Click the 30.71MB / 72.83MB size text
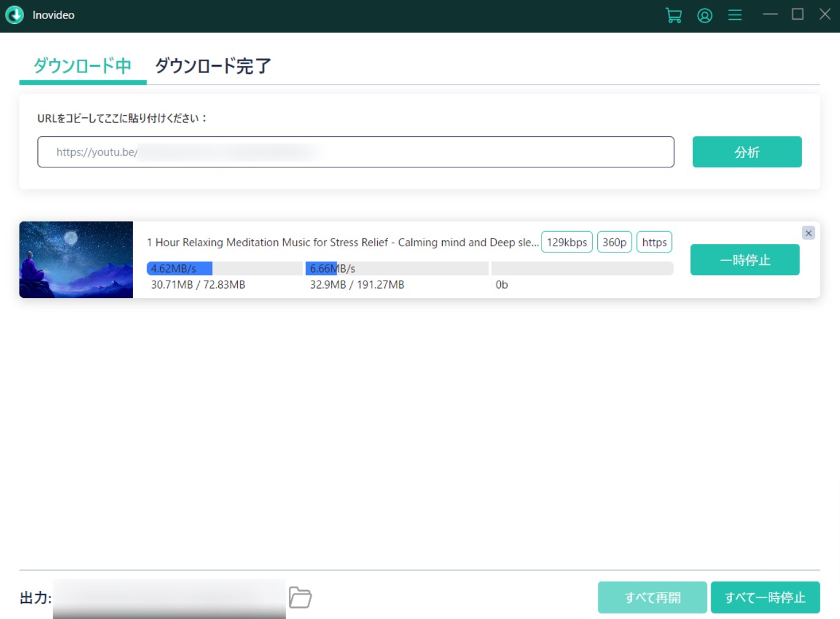The image size is (840, 619). tap(198, 284)
